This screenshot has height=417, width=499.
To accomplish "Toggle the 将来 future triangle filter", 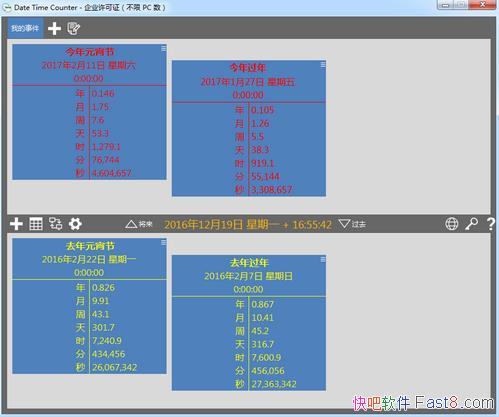I will click(139, 224).
